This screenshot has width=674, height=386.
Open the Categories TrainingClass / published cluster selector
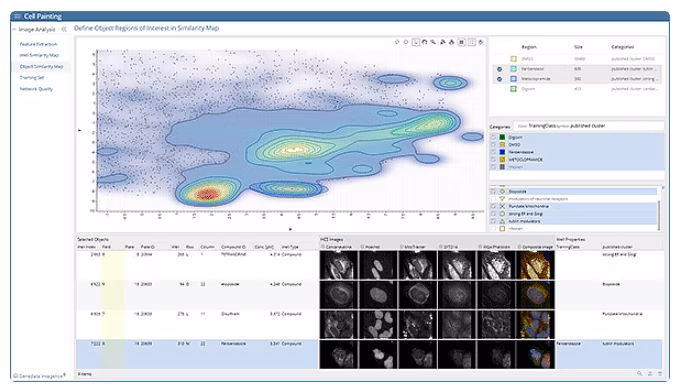(588, 126)
